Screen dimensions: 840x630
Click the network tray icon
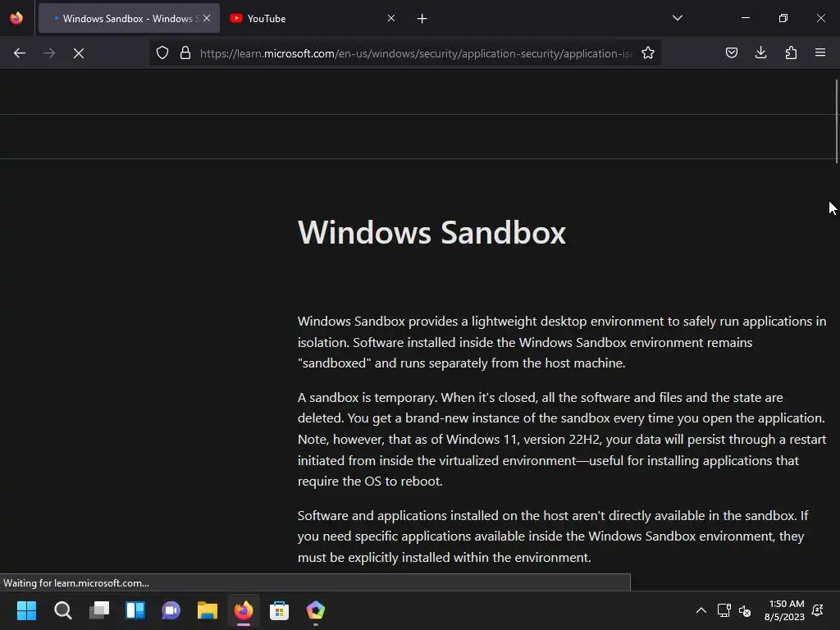coord(724,610)
